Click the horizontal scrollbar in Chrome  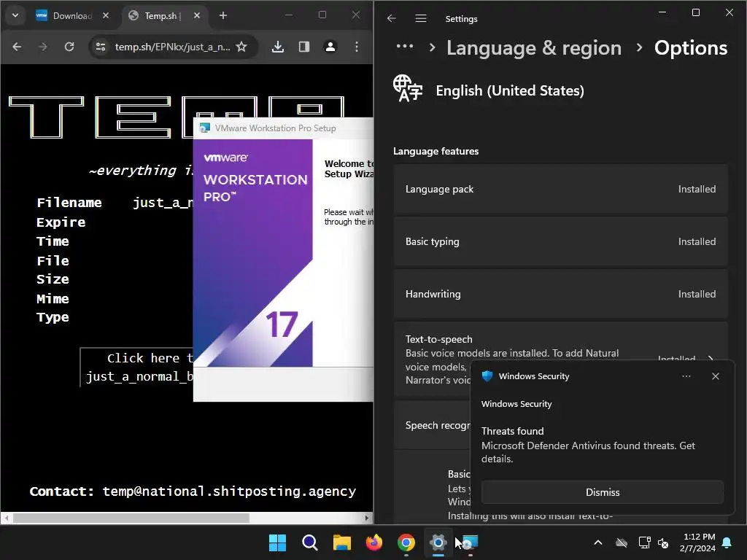[x=131, y=518]
